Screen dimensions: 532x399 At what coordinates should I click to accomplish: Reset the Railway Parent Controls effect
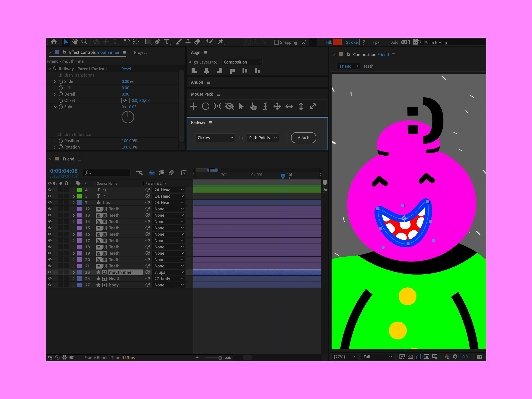point(126,69)
